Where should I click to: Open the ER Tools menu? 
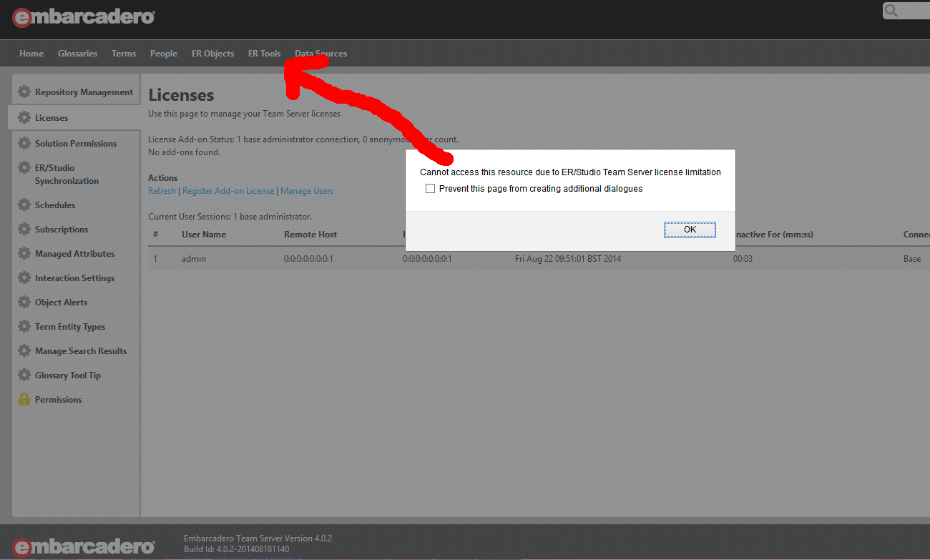coord(264,54)
